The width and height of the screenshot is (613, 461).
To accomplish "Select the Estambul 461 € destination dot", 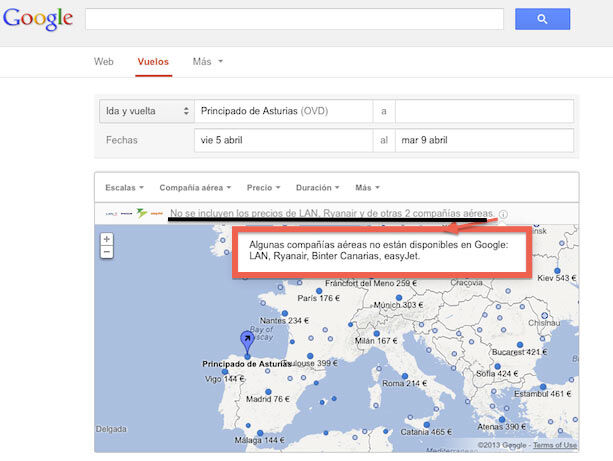I will [543, 387].
